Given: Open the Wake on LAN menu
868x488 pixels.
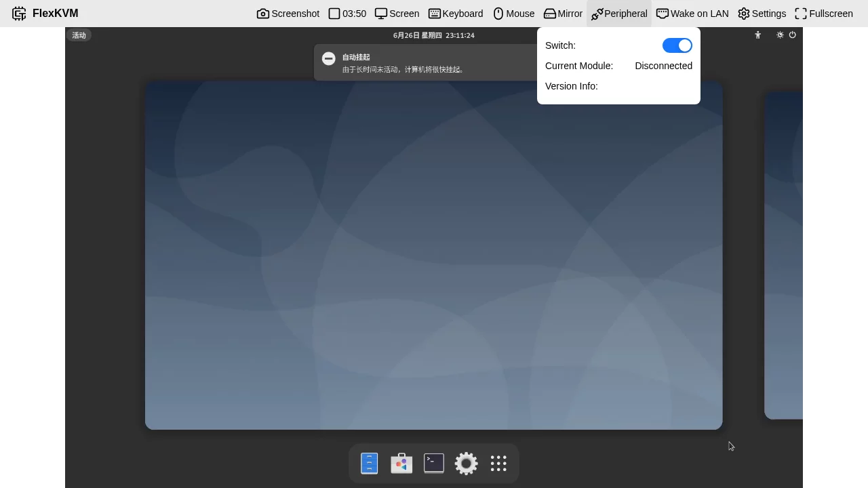Looking at the screenshot, I should pyautogui.click(x=692, y=14).
